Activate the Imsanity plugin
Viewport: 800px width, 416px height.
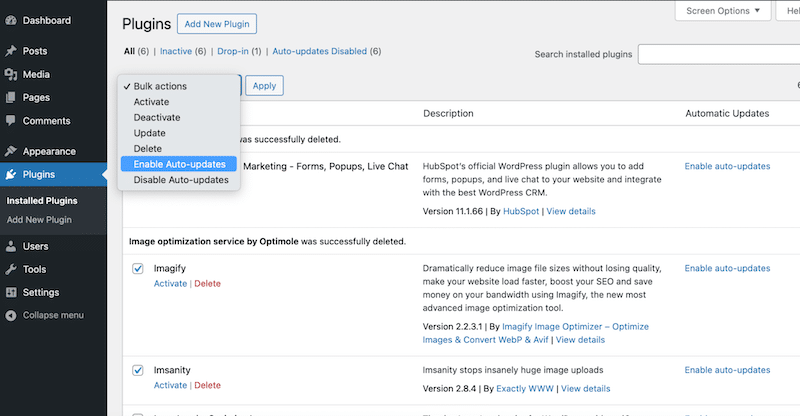(x=170, y=385)
